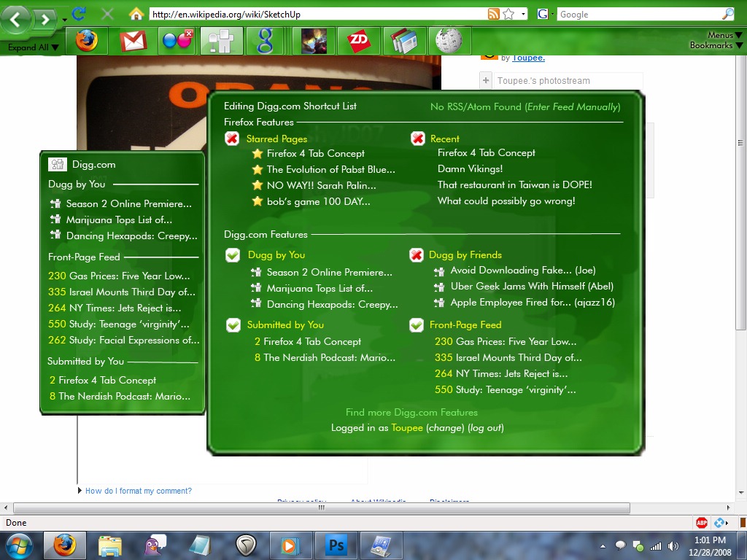Click the Digg.com panel header icon
The width and height of the screenshot is (747, 560).
(57, 164)
